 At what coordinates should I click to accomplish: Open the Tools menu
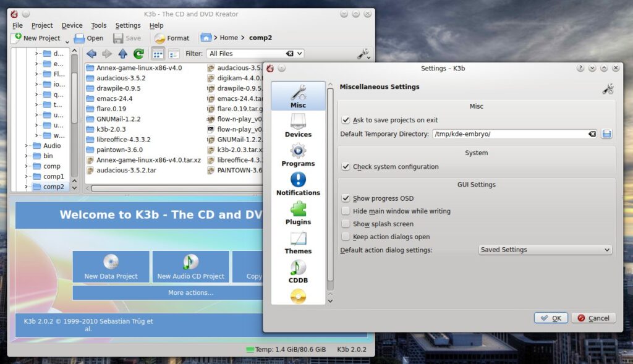click(x=99, y=25)
